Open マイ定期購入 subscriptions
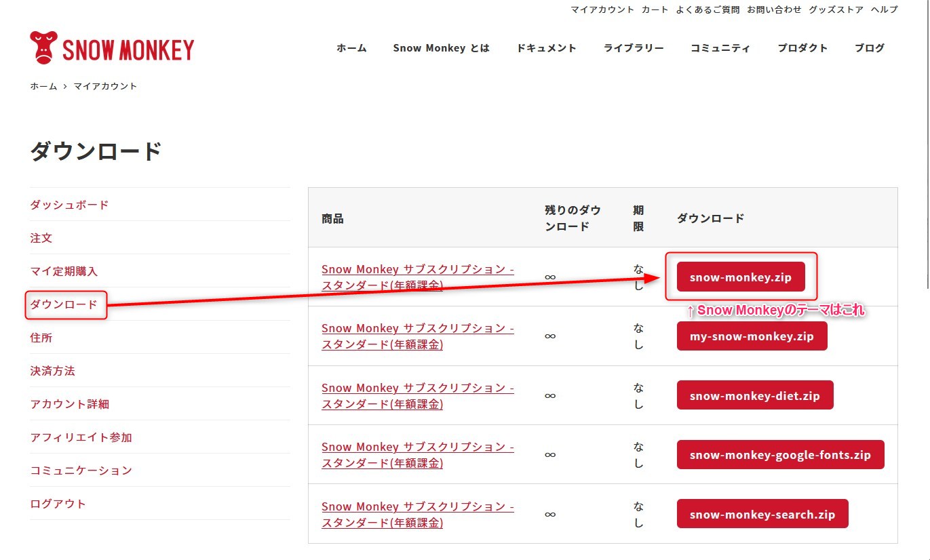This screenshot has width=930, height=560. 64,271
